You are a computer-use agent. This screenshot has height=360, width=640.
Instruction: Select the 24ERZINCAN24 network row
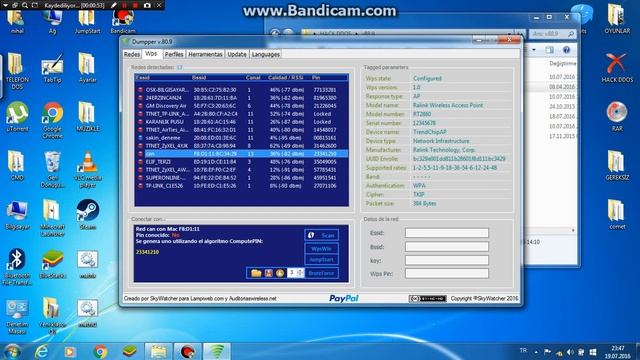click(242, 98)
